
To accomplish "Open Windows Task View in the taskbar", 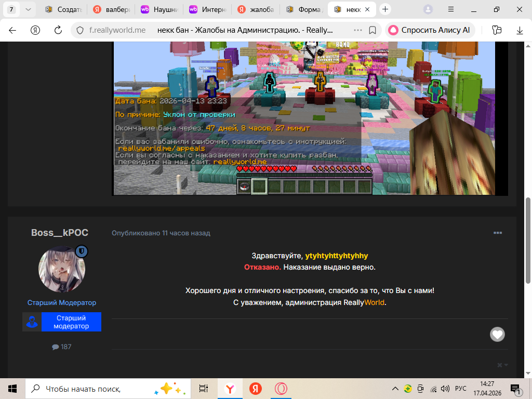I will [x=203, y=389].
